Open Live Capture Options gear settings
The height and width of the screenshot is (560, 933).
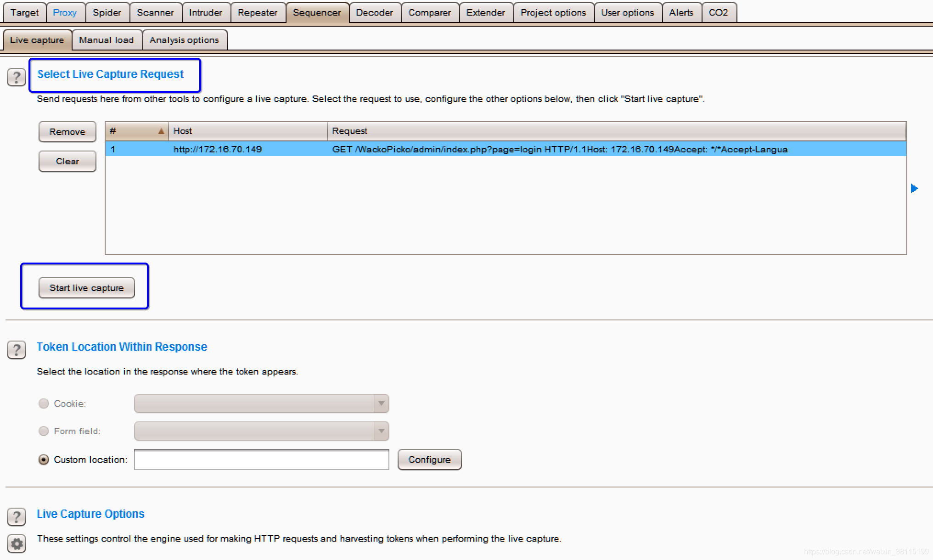point(17,544)
